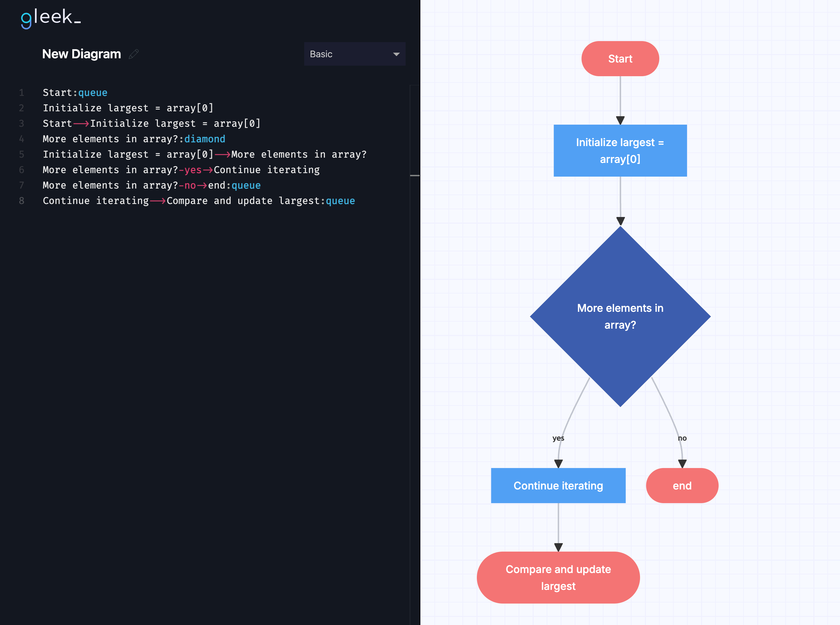The width and height of the screenshot is (840, 625).
Task: Click the gleek logo
Action: [x=51, y=18]
